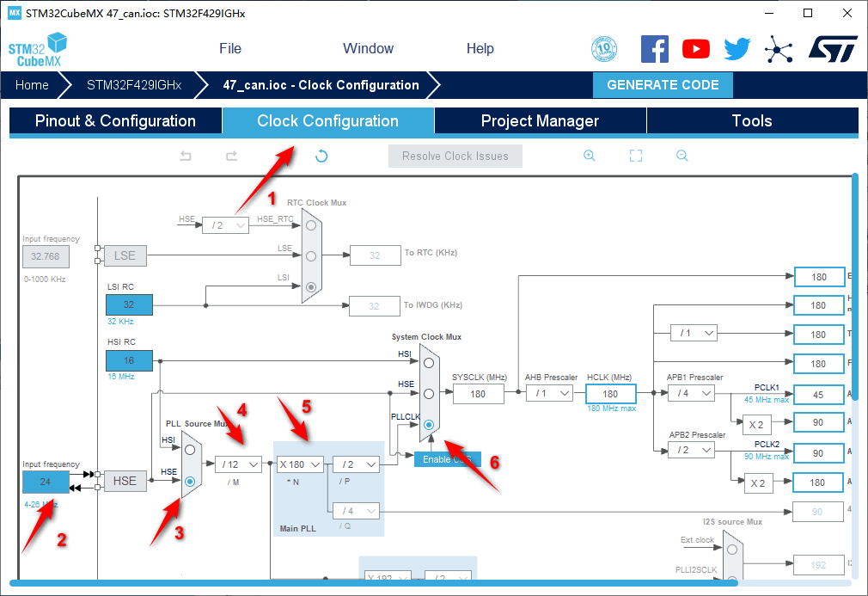Image resolution: width=868 pixels, height=596 pixels.
Task: Zoom in on the clock diagram
Action: (x=590, y=156)
